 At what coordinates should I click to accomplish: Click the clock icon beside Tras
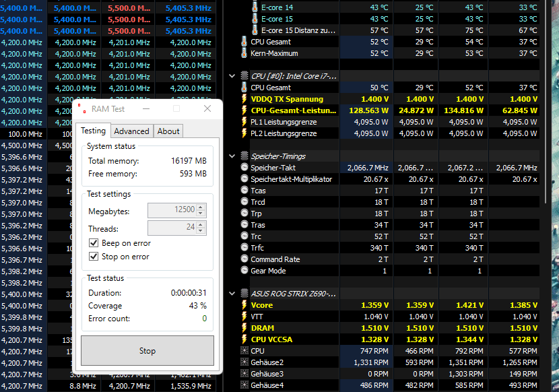click(244, 224)
